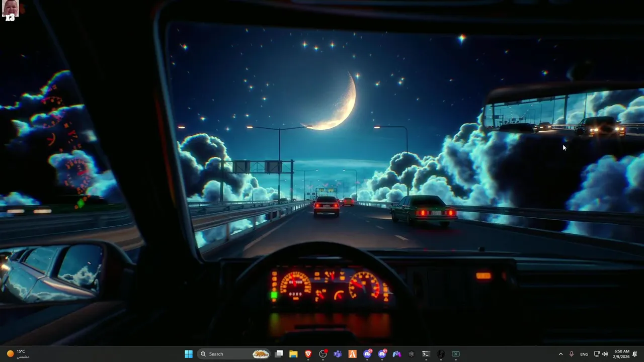Open the Discord icon beside the orange app

367,354
